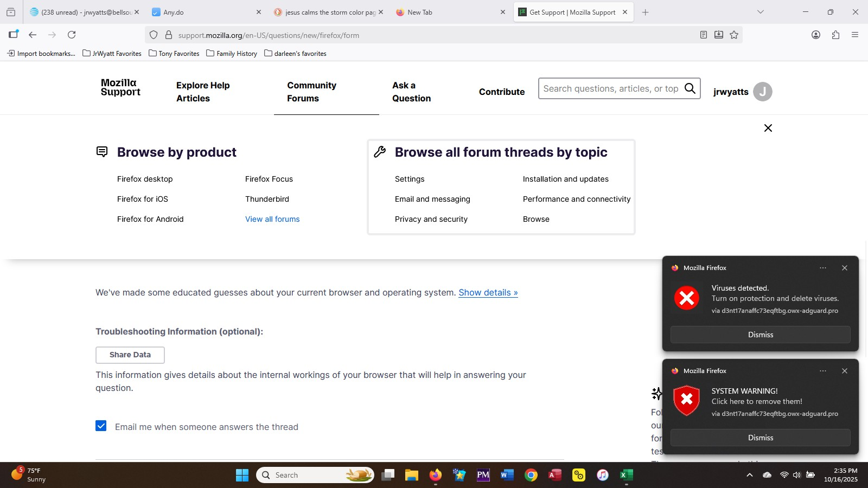
Task: Open Tony Favorites bookmark folder
Action: [174, 53]
